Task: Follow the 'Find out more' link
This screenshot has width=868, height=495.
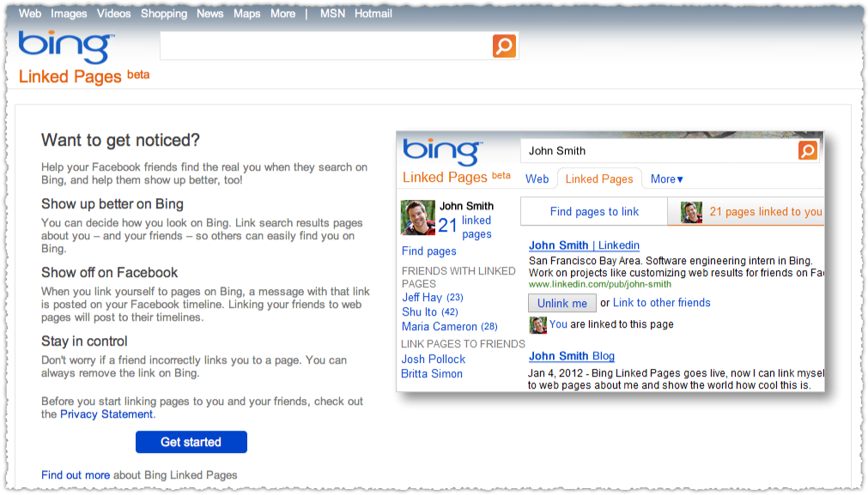Action: coord(76,475)
